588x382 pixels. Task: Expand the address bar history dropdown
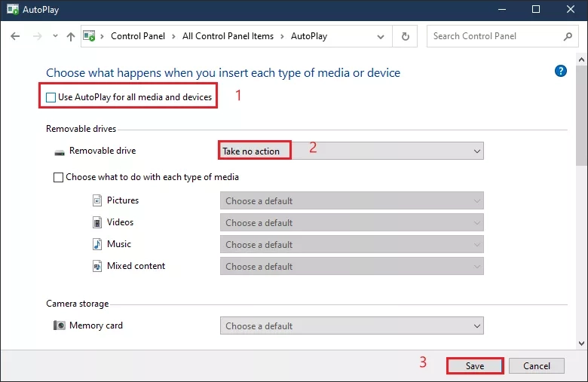381,36
